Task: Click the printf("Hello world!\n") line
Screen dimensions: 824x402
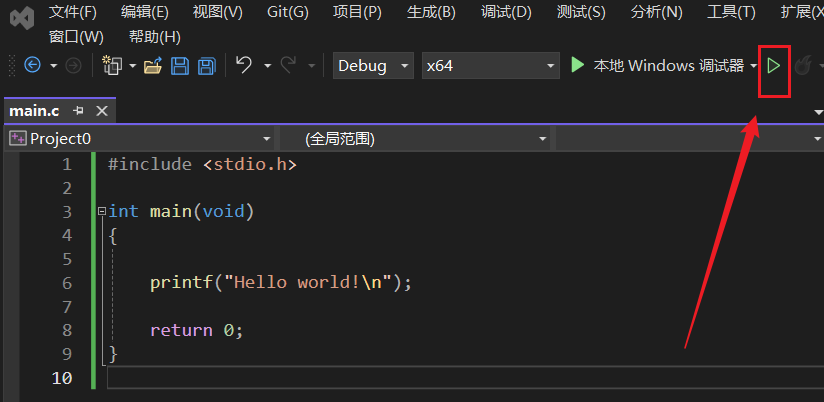Action: pyautogui.click(x=281, y=283)
